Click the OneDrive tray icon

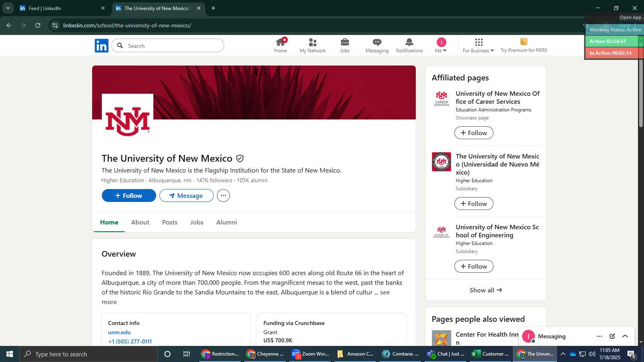pos(572,354)
